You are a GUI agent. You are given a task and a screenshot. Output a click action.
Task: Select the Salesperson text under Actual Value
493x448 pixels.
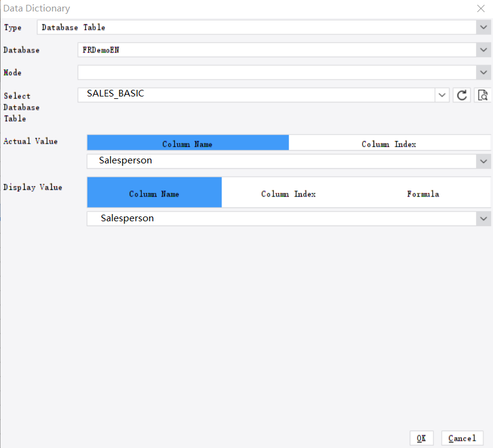[127, 160]
